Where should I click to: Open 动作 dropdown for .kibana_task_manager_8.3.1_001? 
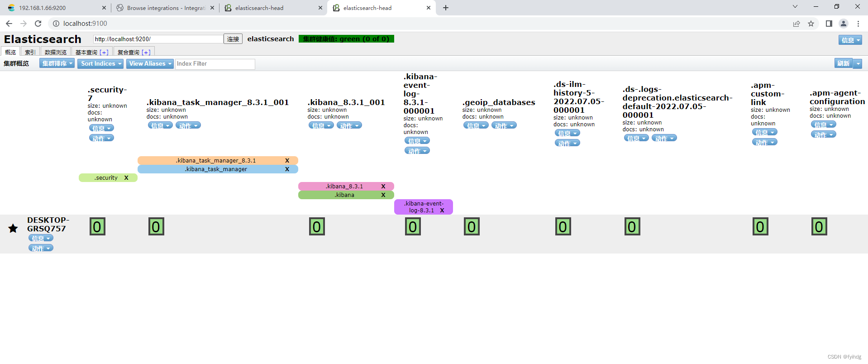tap(188, 125)
